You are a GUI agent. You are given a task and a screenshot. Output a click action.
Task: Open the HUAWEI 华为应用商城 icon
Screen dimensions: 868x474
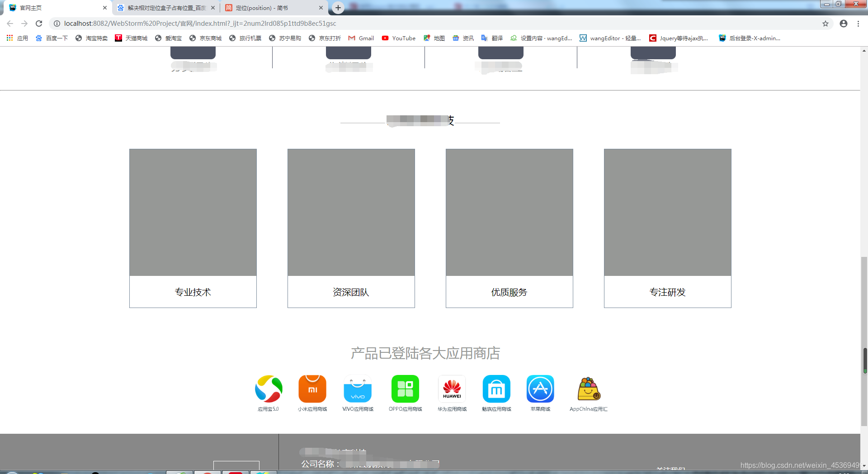coord(452,389)
